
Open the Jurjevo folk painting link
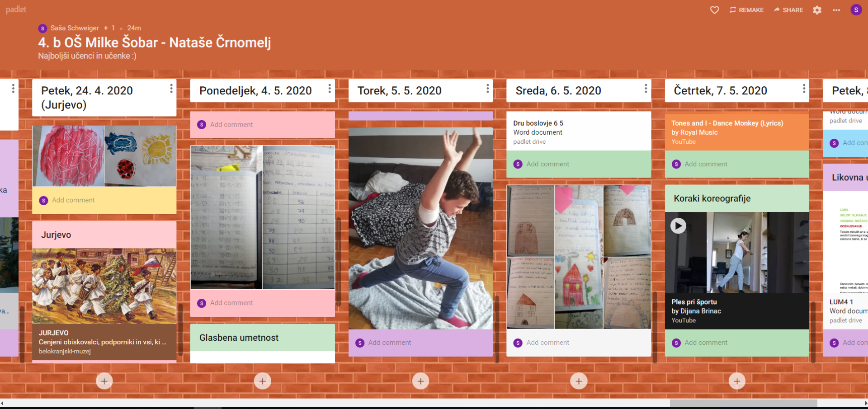104,286
